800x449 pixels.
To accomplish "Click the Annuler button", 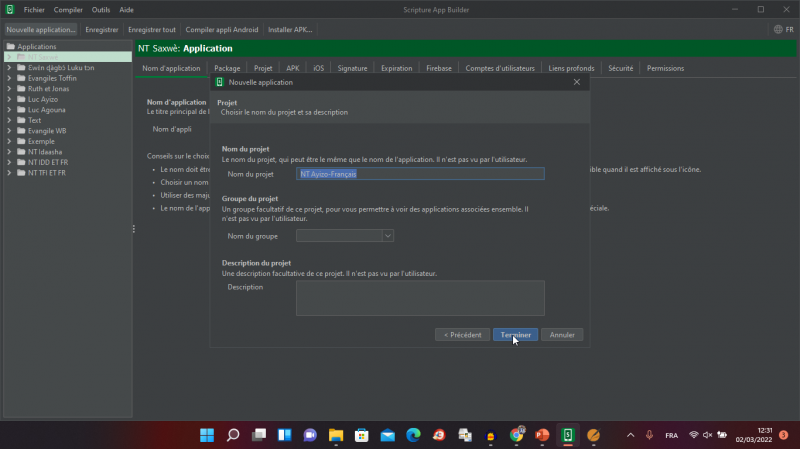I will click(562, 335).
